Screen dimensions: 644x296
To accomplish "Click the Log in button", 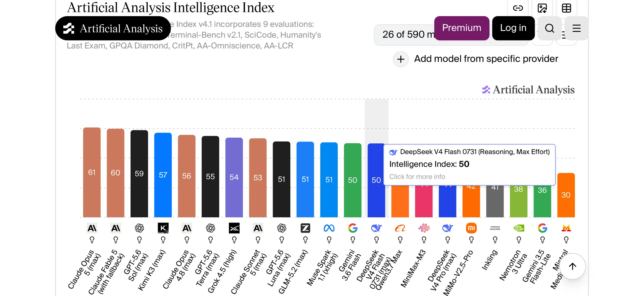I will (x=513, y=28).
